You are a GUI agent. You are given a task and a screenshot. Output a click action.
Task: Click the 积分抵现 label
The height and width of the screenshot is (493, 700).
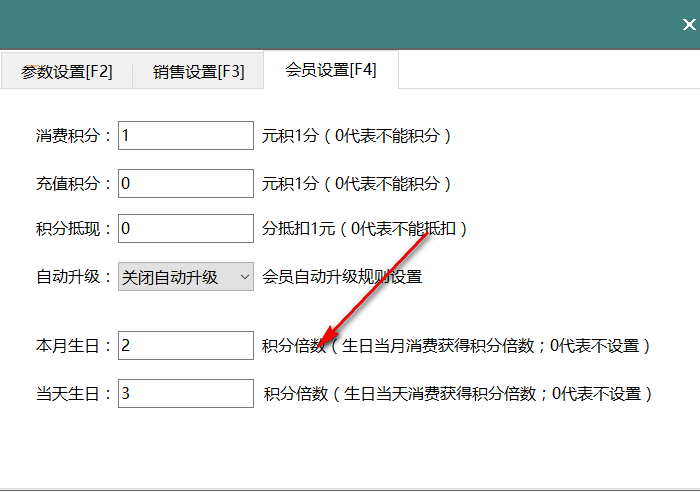click(73, 228)
